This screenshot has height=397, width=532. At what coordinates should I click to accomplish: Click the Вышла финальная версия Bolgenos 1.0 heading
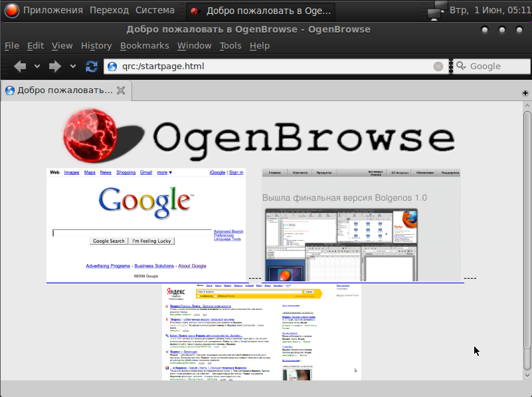[345, 198]
